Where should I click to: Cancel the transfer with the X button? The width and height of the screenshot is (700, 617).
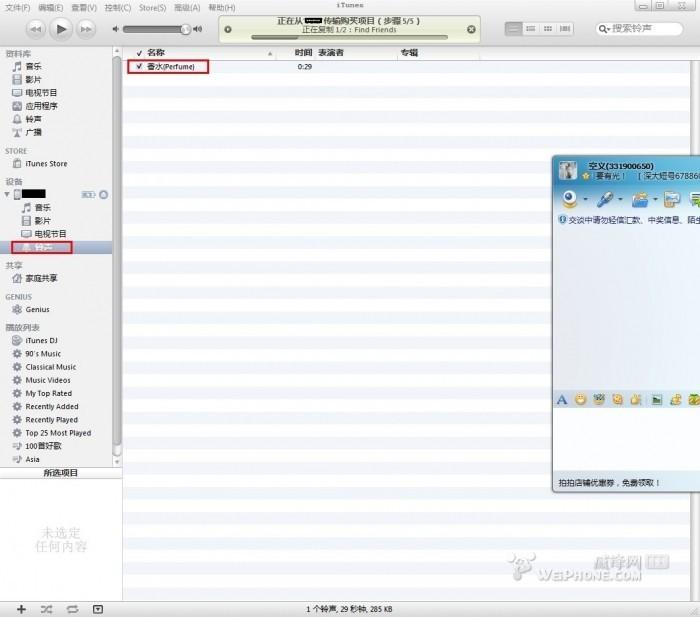471,29
